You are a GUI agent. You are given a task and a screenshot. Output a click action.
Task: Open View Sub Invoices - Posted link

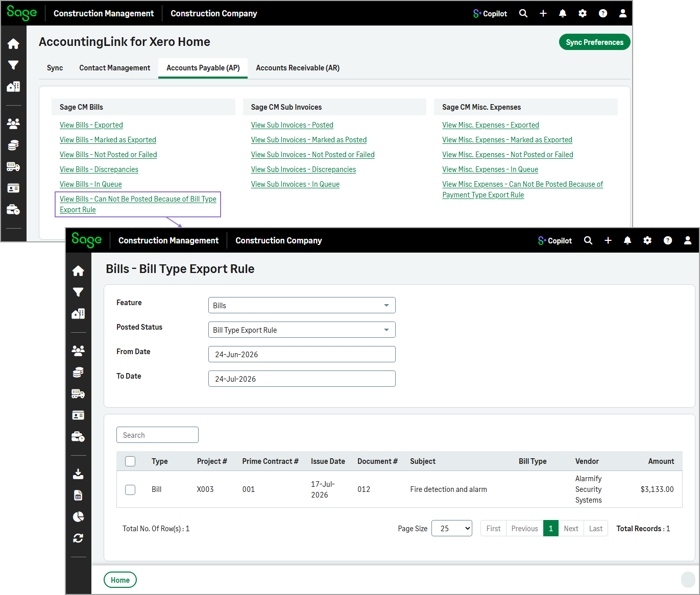click(292, 125)
